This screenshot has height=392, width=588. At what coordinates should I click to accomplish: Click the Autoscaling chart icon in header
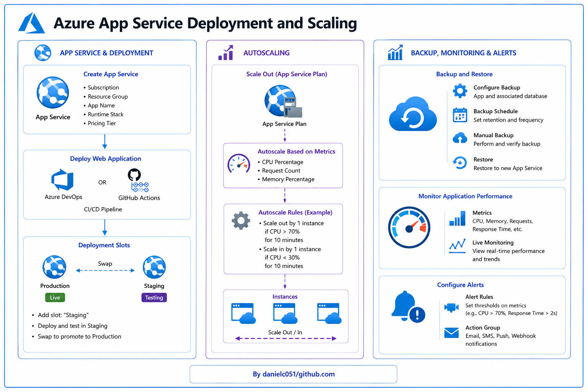click(226, 52)
